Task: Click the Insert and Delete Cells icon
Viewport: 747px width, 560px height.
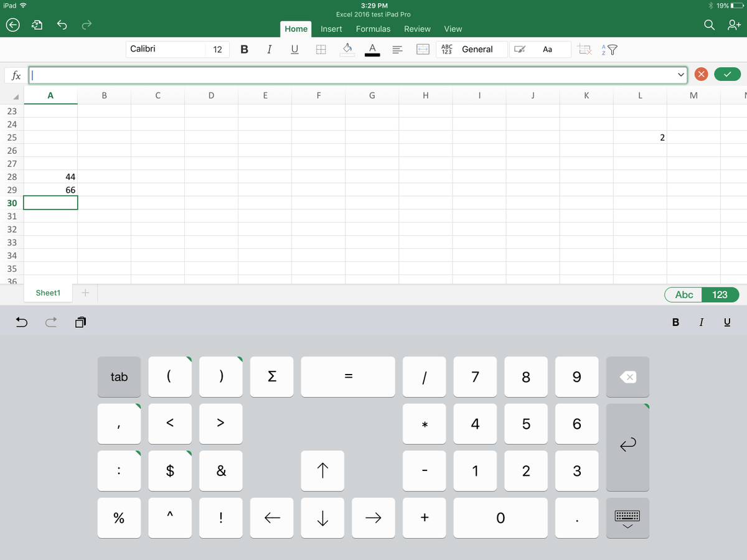Action: coord(584,49)
